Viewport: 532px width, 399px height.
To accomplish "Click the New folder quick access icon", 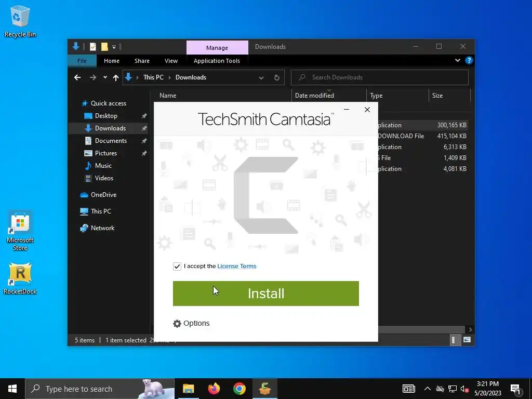I will click(104, 47).
